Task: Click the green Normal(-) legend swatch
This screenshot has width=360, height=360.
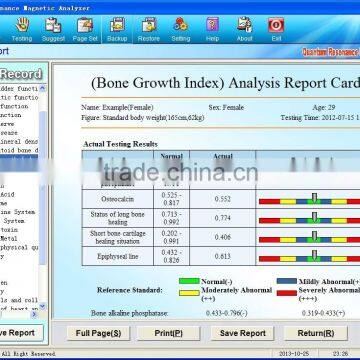Action: coord(189,281)
